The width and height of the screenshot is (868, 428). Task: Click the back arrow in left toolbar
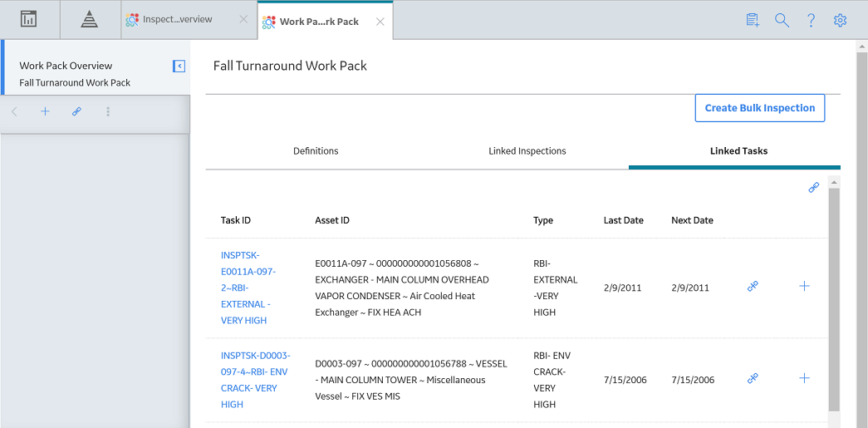point(14,112)
